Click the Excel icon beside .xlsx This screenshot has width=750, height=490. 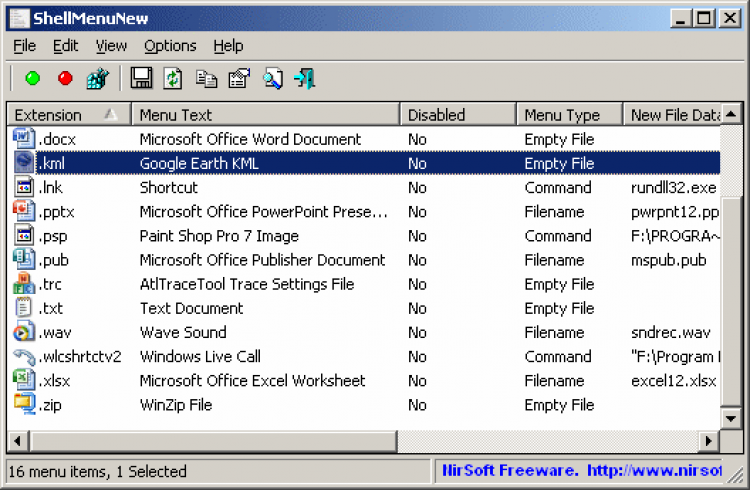pyautogui.click(x=23, y=380)
